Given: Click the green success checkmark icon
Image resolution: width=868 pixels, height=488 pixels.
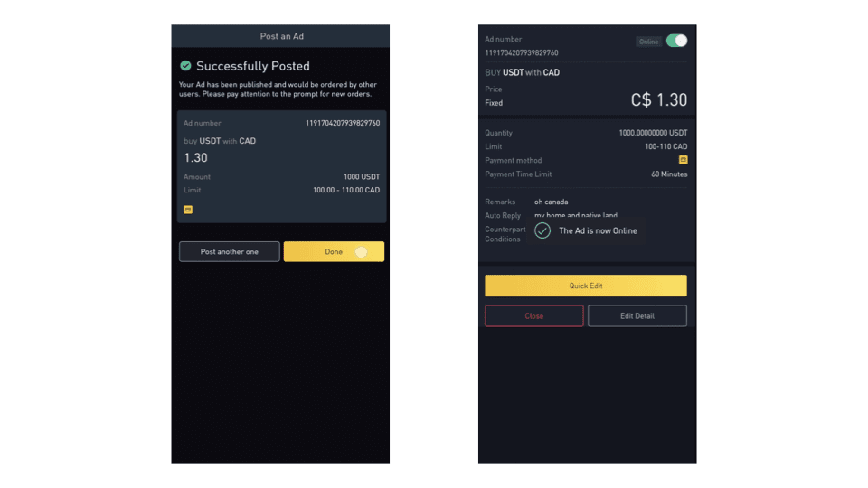Looking at the screenshot, I should (x=185, y=66).
